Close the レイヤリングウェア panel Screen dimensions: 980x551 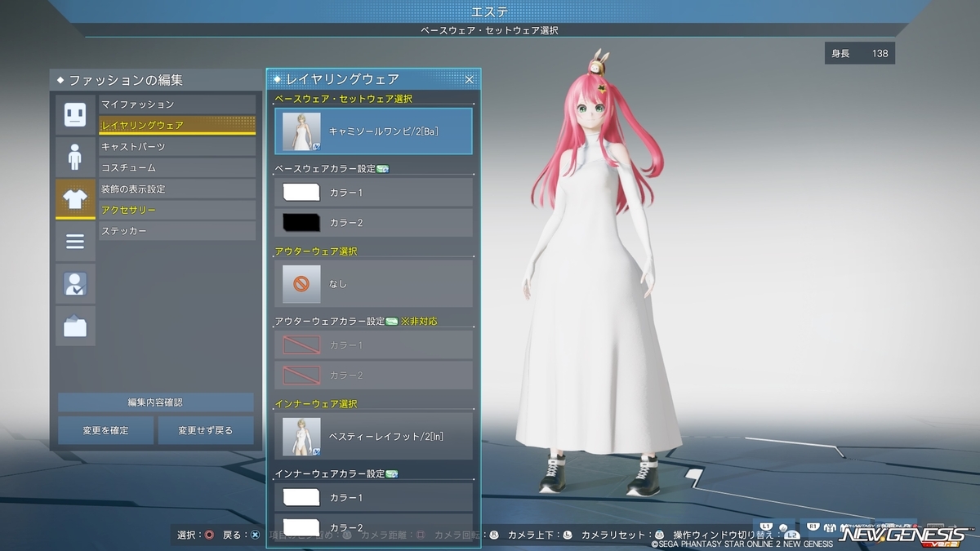pyautogui.click(x=470, y=79)
